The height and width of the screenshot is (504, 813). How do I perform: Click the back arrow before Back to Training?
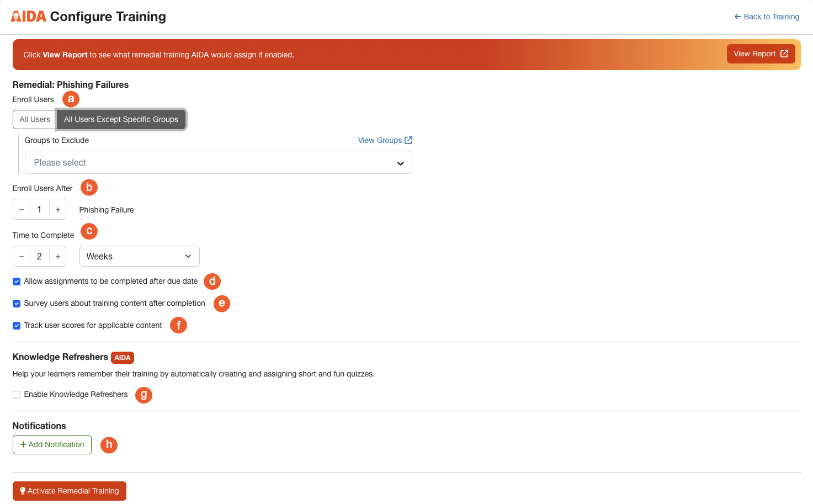tap(737, 17)
